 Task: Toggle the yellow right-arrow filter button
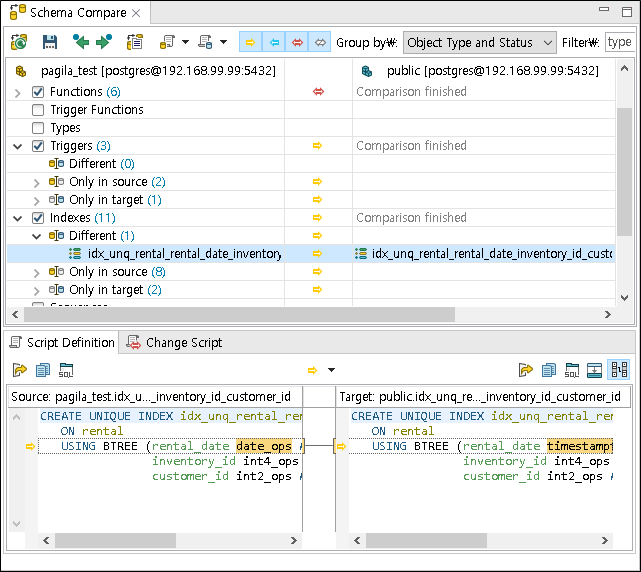tap(250, 42)
